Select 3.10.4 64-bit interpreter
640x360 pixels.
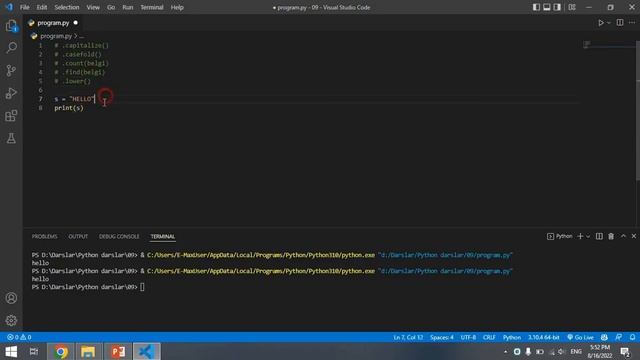[544, 337]
